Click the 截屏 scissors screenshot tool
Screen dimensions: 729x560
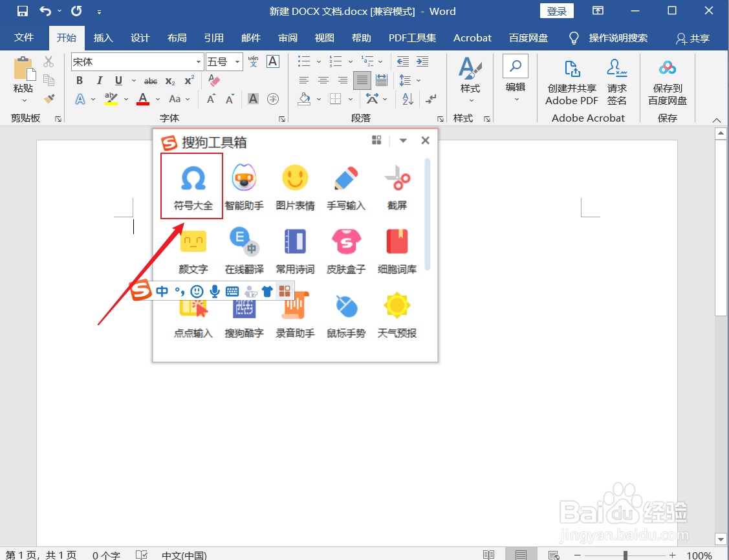397,186
